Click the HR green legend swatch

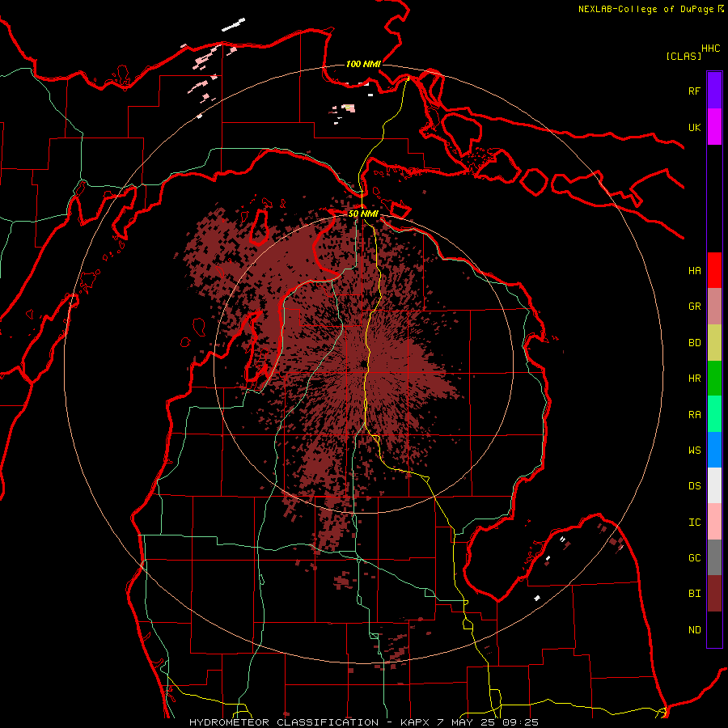[714, 378]
